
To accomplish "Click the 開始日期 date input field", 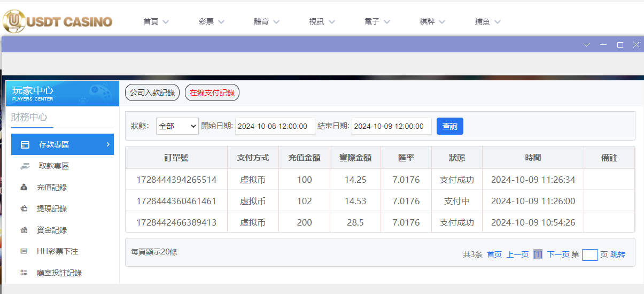I will click(274, 126).
